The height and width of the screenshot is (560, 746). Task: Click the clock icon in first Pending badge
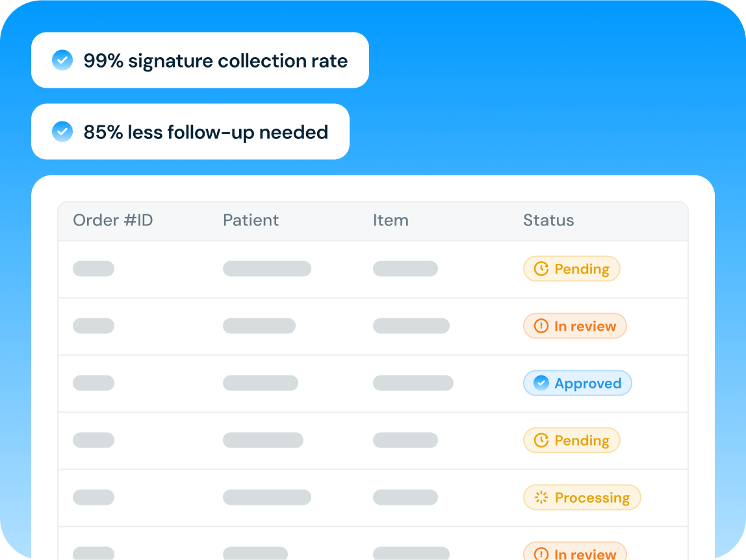[x=541, y=269]
